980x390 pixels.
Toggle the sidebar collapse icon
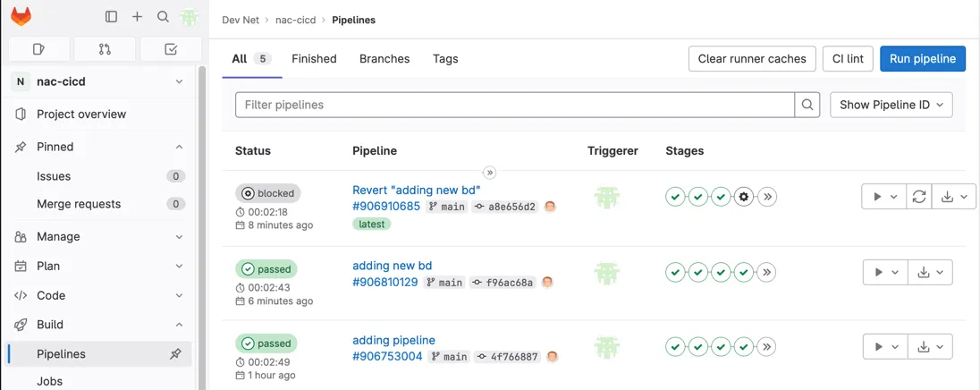click(x=111, y=17)
